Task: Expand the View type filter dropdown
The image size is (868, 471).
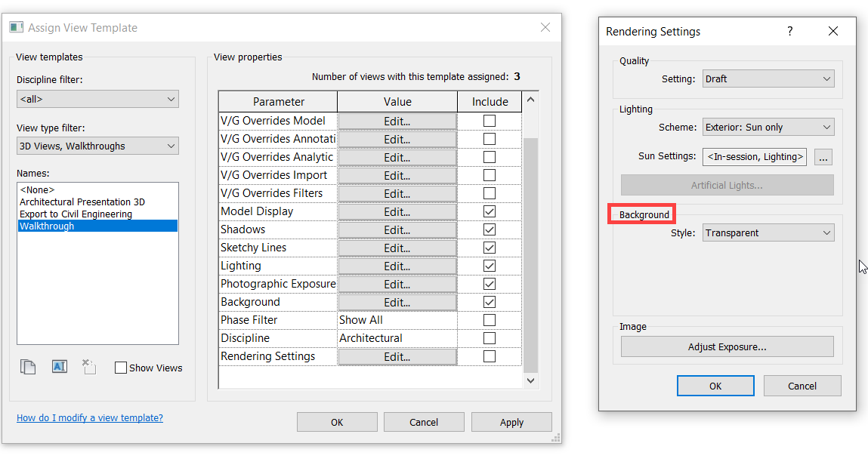Action: click(97, 145)
